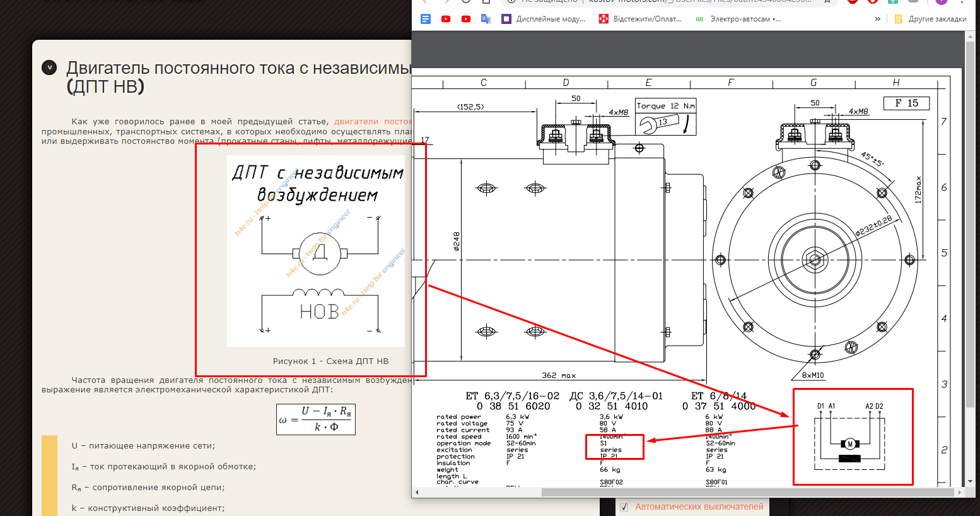The width and height of the screenshot is (980, 516).
Task: Click the horizontal scrollbar right arrow
Action: (x=960, y=492)
